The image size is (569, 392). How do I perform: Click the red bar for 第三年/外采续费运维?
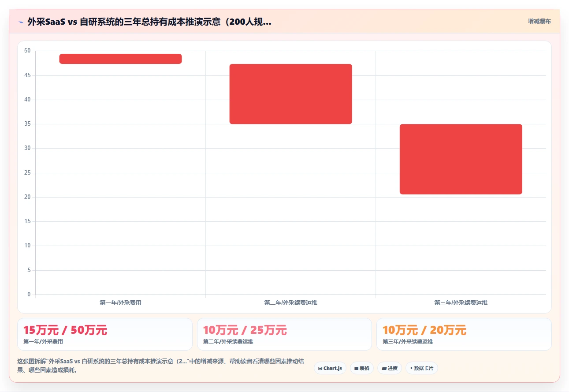461,159
